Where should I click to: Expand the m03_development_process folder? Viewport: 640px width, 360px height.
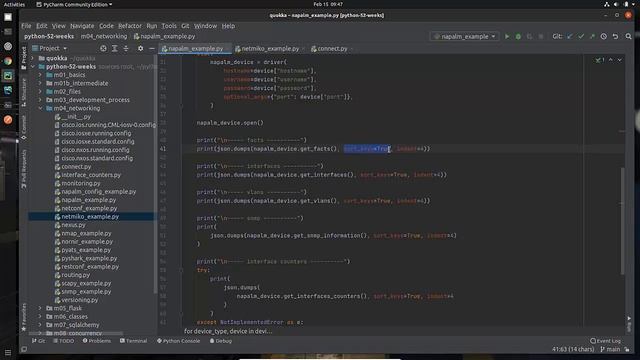40,100
